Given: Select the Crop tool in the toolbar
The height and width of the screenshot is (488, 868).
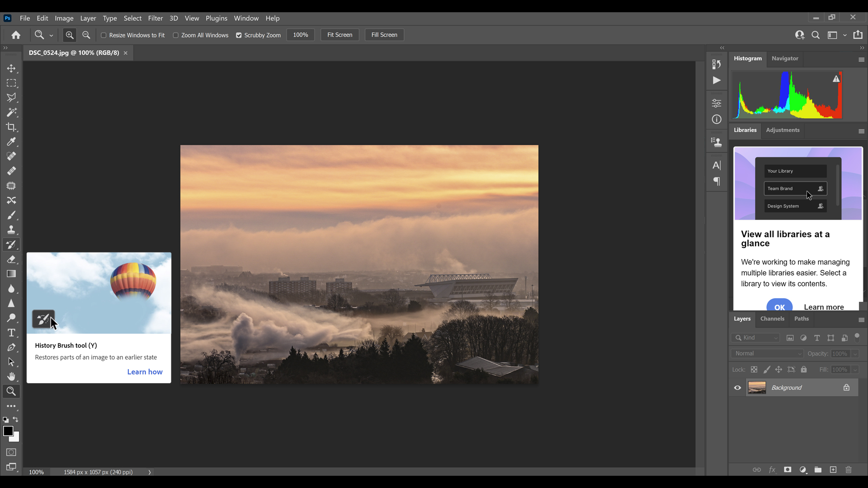Looking at the screenshot, I should [x=11, y=127].
